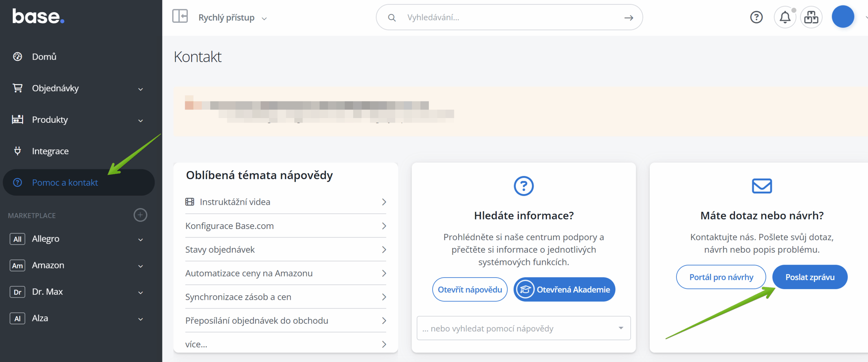Viewport: 868px width, 362px height.
Task: Click the blue user avatar
Action: click(843, 17)
